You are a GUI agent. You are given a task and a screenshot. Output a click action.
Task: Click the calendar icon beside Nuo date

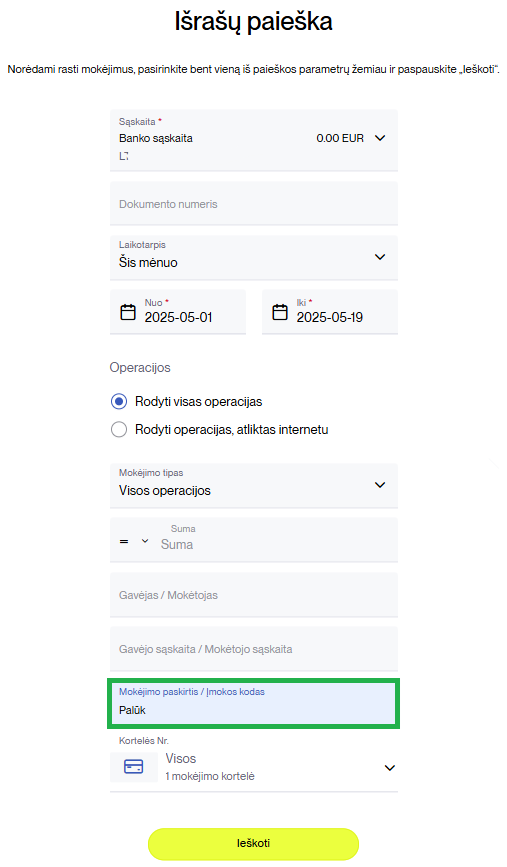tap(128, 312)
